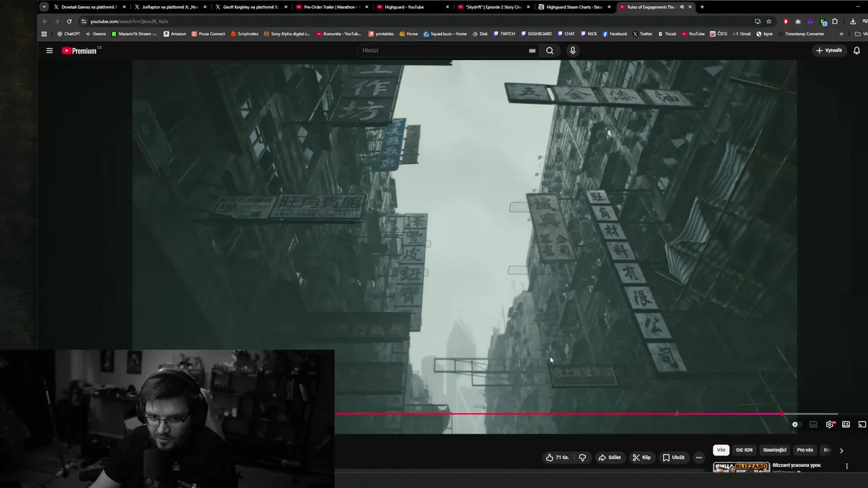Like the video with 71 tis.

point(557,457)
